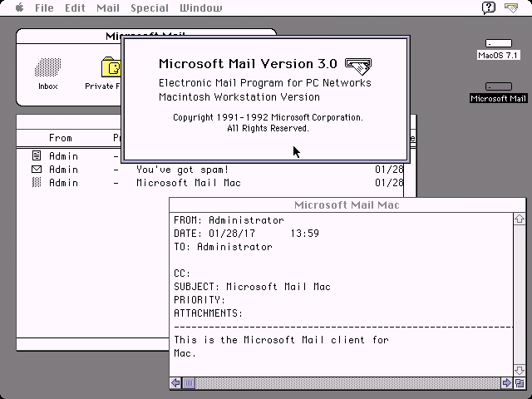
Task: Open the Window menu
Action: coord(202,7)
